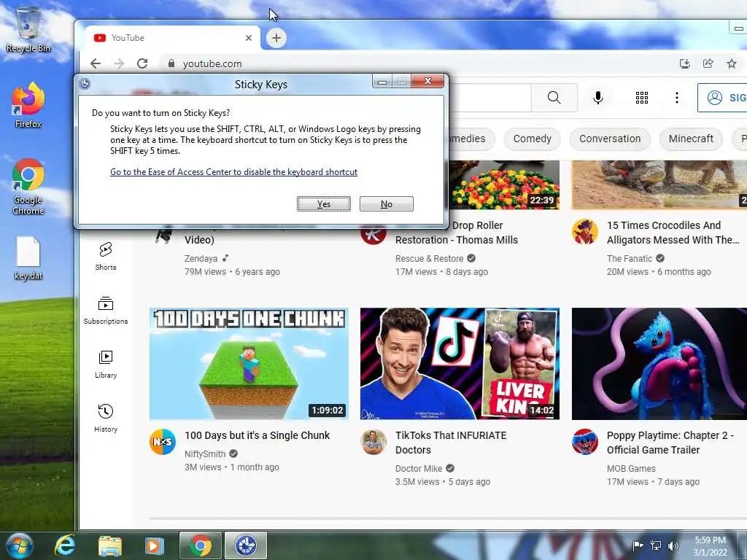Image resolution: width=747 pixels, height=560 pixels.
Task: Open network tray icon
Action: click(656, 545)
